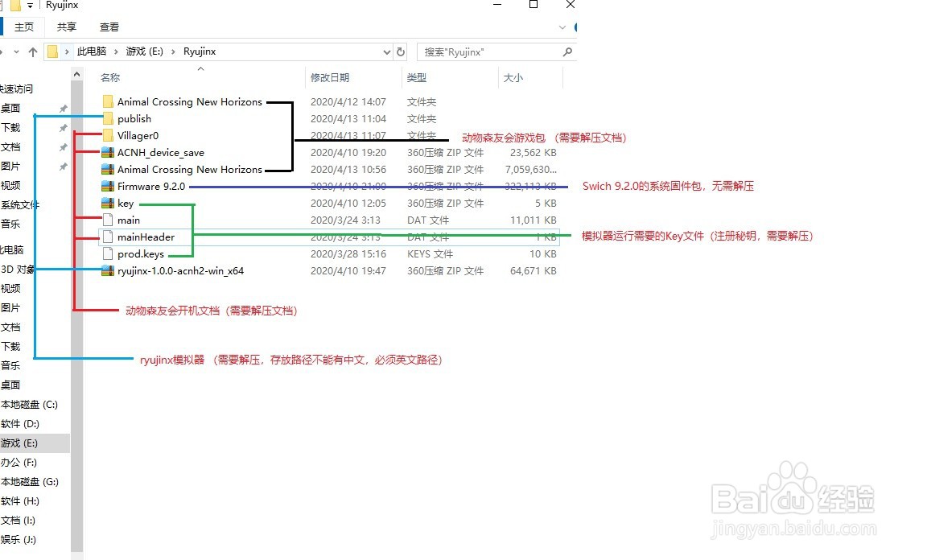Select the file name text ACNH_device_save
This screenshot has width=927, height=560.
[161, 153]
